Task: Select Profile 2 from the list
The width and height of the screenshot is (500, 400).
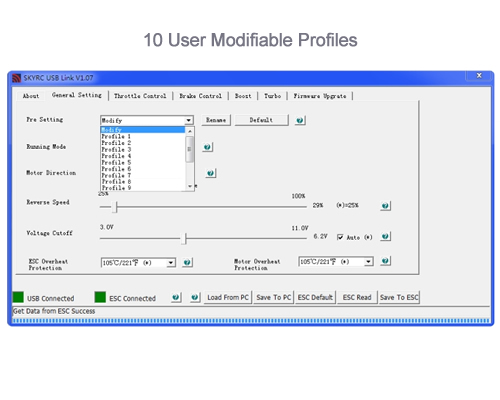Action: click(143, 143)
